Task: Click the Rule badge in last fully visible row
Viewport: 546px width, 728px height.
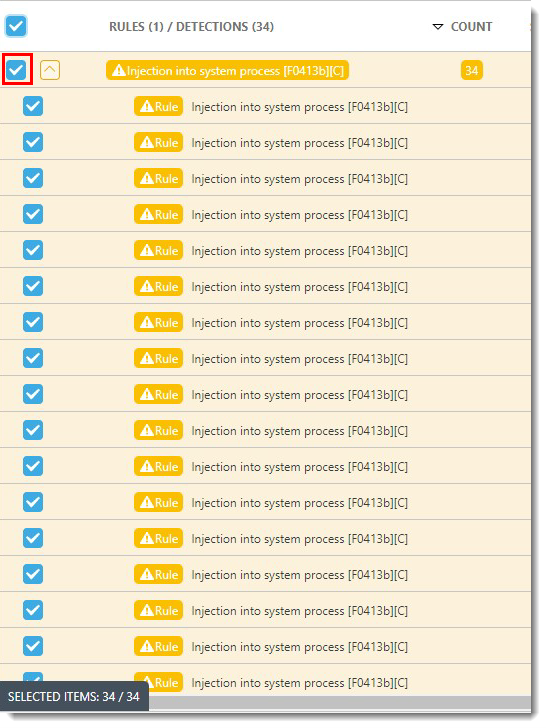Action: click(158, 646)
